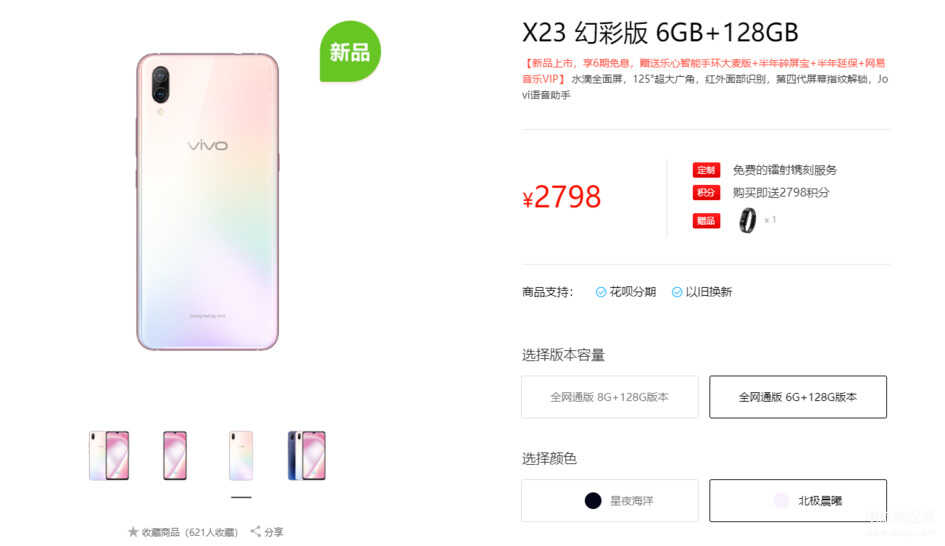Click the red 定制 tag icon

pyautogui.click(x=706, y=170)
